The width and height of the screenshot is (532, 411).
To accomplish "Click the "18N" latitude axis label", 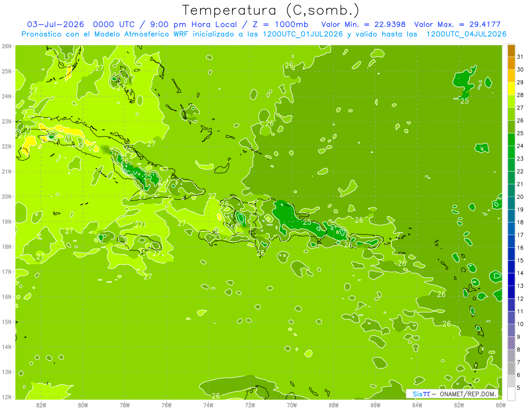I will (x=7, y=247).
